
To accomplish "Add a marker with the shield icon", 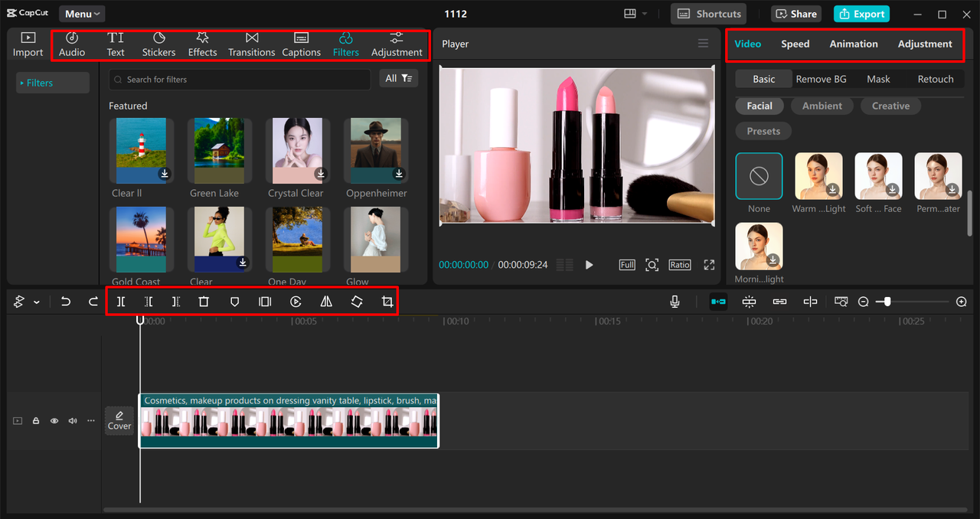I will (234, 302).
